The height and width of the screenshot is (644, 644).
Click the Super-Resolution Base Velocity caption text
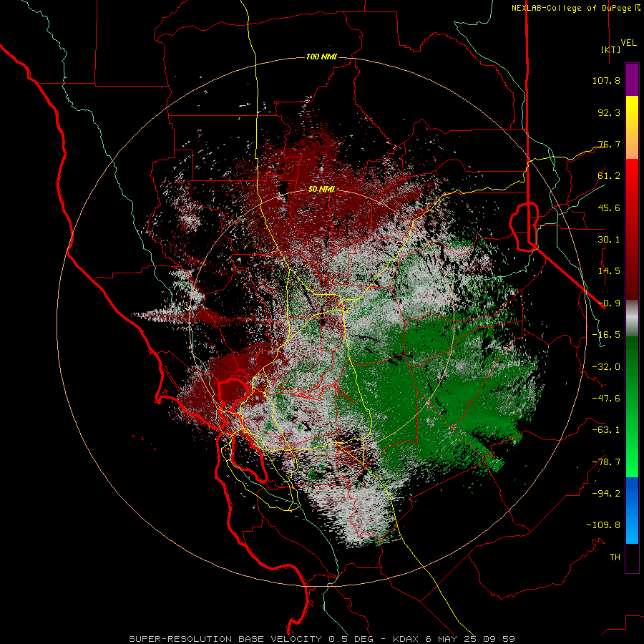(322, 639)
